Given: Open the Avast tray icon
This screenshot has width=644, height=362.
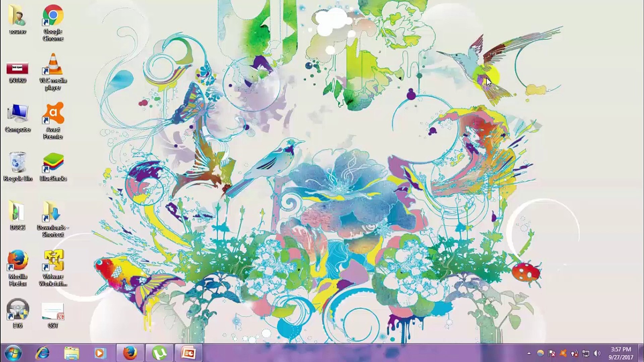Looking at the screenshot, I should 563,353.
